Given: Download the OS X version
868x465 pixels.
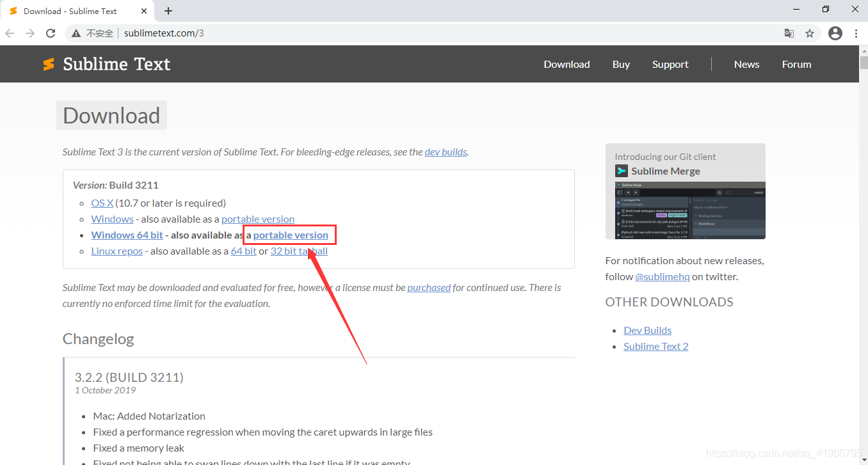Looking at the screenshot, I should click(102, 203).
